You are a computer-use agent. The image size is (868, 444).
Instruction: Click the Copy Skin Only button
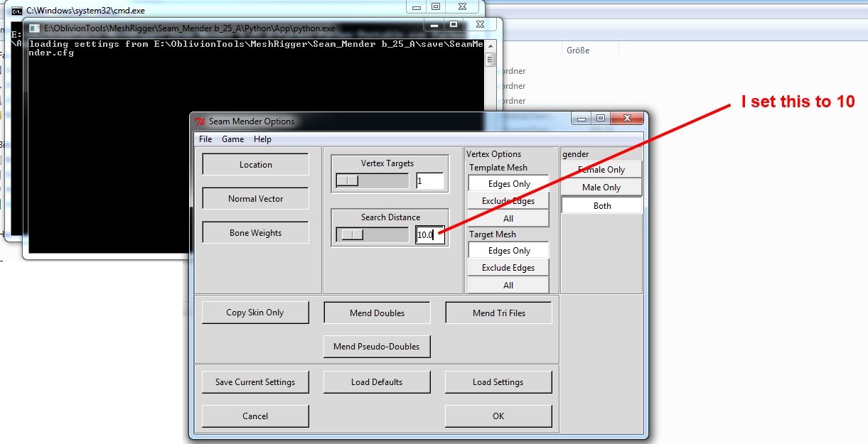point(255,313)
